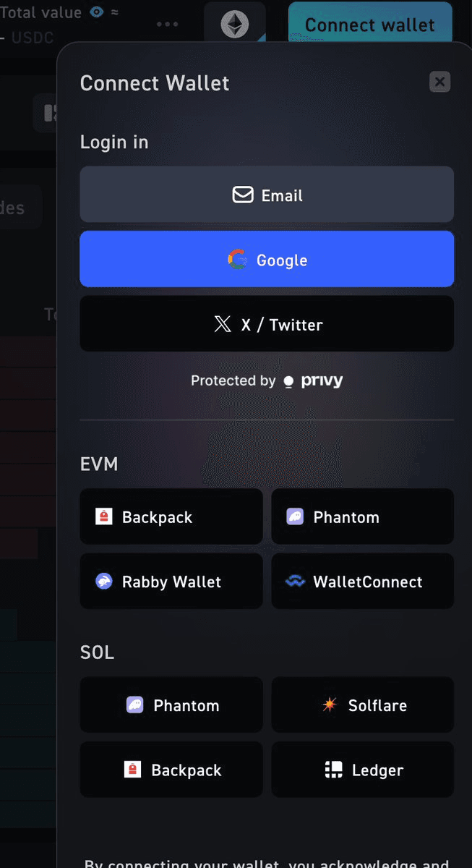Open WalletConnect under EVM section

(362, 581)
